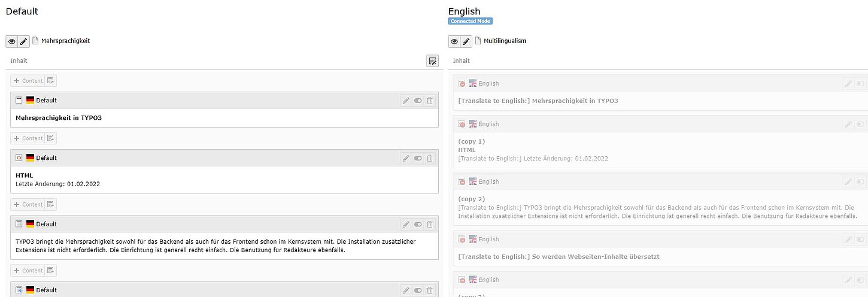Click the view page eye icon beside Mehrsprachigkeit
The image size is (868, 297).
pos(11,41)
